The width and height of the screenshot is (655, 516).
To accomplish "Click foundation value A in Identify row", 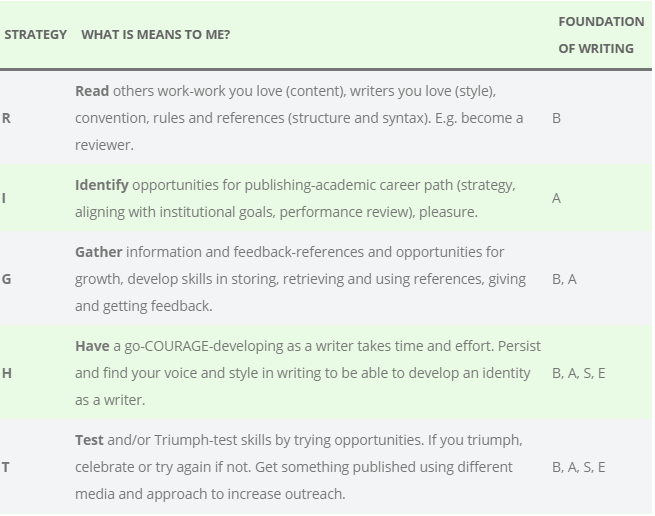I will coord(556,198).
